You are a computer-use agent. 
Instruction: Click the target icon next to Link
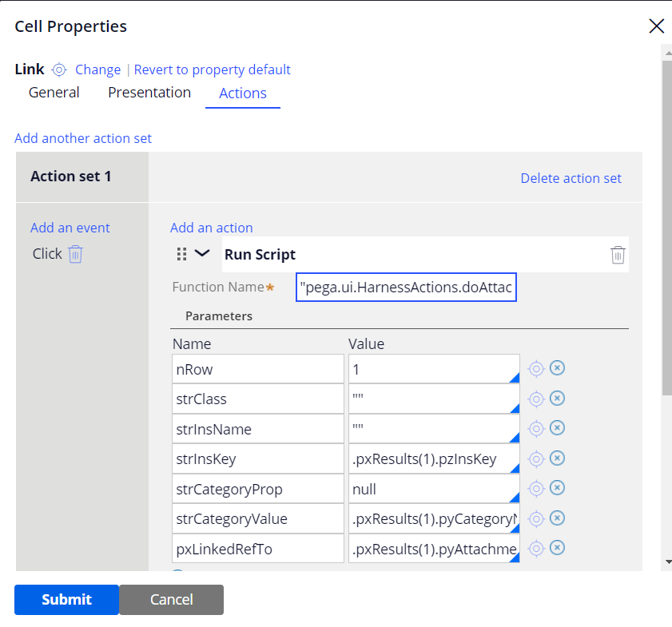pyautogui.click(x=59, y=69)
